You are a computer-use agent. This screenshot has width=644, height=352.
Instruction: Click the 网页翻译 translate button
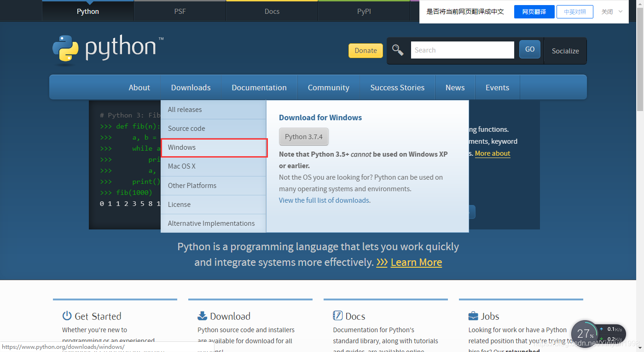click(x=534, y=12)
